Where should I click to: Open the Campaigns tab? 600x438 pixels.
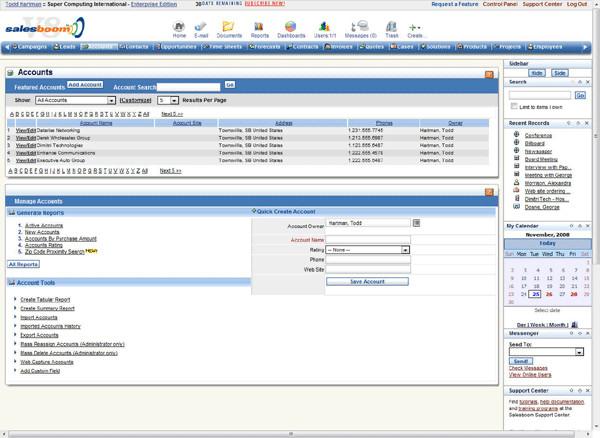(29, 47)
